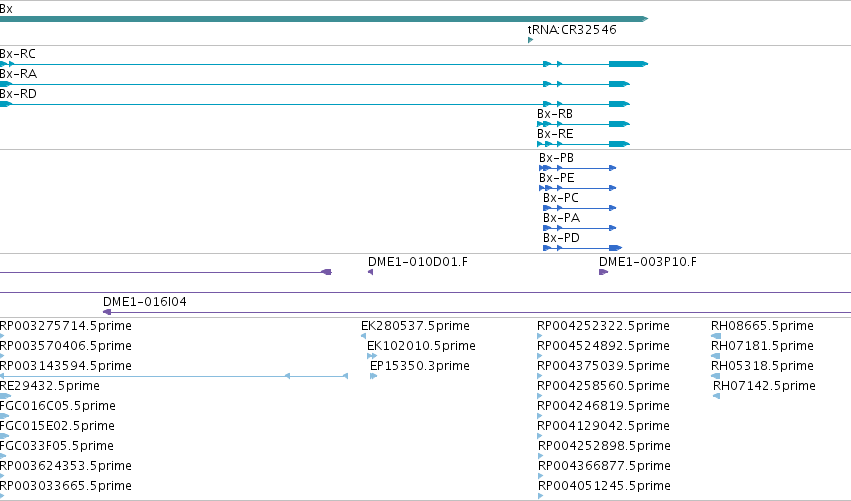Screen dimensions: 851x501
Task: Select the Bx gene label
Action: [x=6, y=9]
